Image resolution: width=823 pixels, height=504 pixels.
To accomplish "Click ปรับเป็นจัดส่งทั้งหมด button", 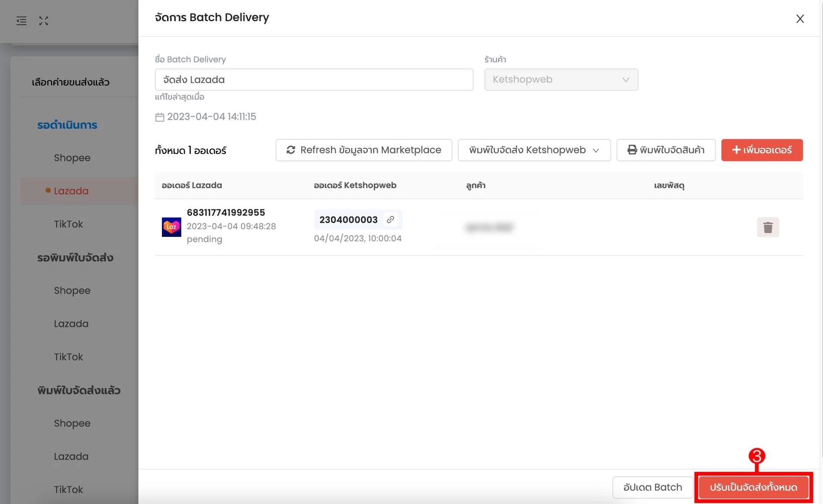I will click(754, 487).
